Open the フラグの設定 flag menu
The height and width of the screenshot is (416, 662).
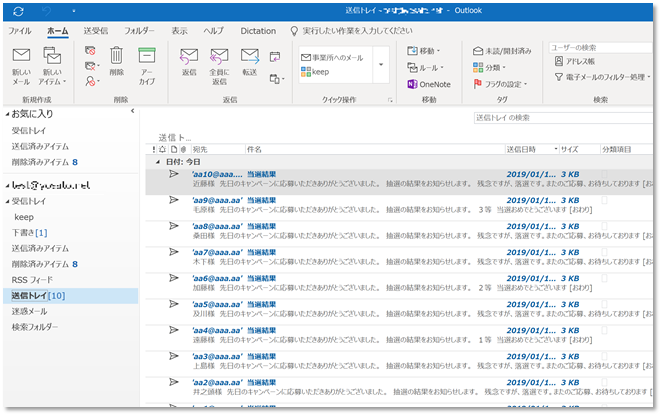click(500, 84)
